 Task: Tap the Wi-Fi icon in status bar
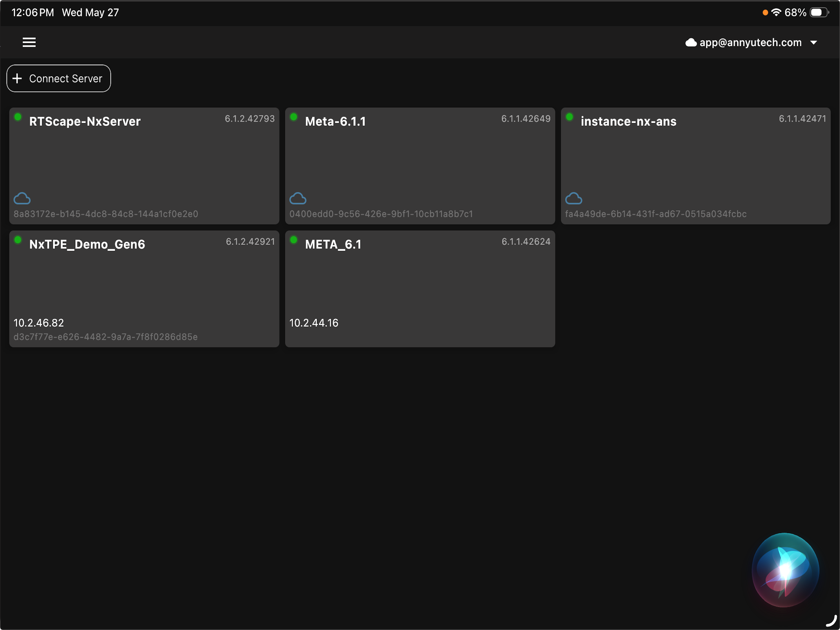(x=776, y=12)
